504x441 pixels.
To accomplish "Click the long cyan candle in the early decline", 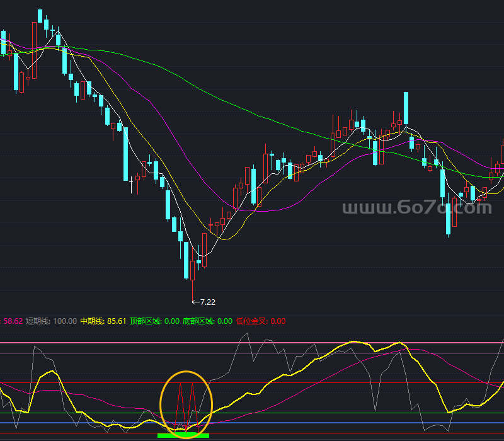I will 126,153.
